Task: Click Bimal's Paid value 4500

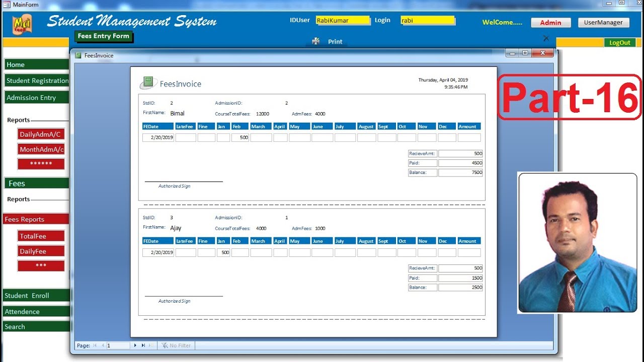Action: tap(460, 163)
